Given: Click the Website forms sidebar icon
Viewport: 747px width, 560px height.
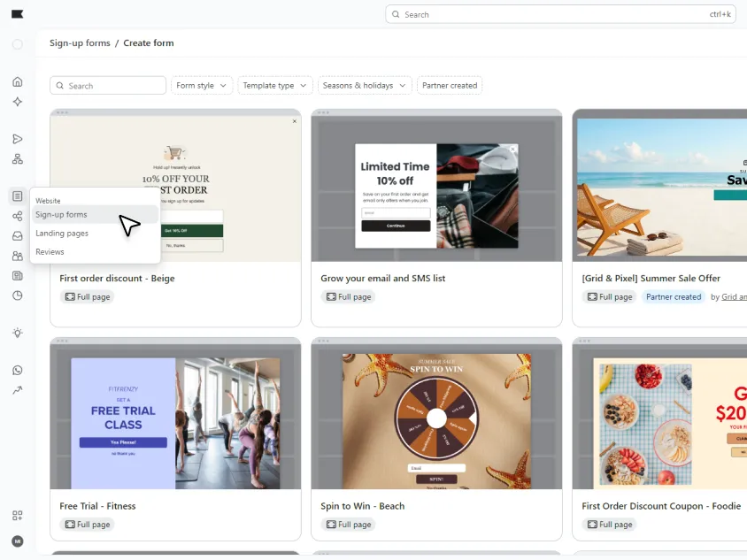Looking at the screenshot, I should click(18, 196).
